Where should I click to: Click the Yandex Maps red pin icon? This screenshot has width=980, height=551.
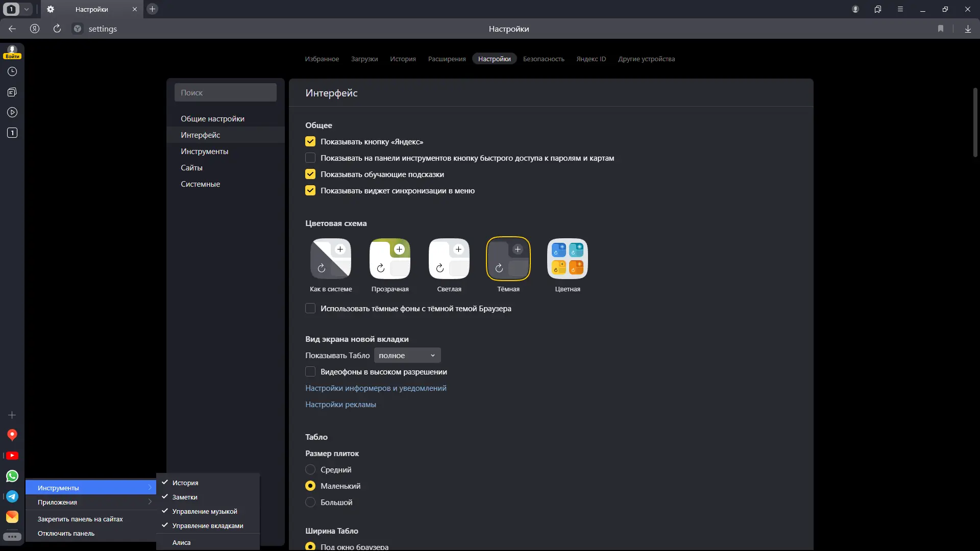[12, 435]
